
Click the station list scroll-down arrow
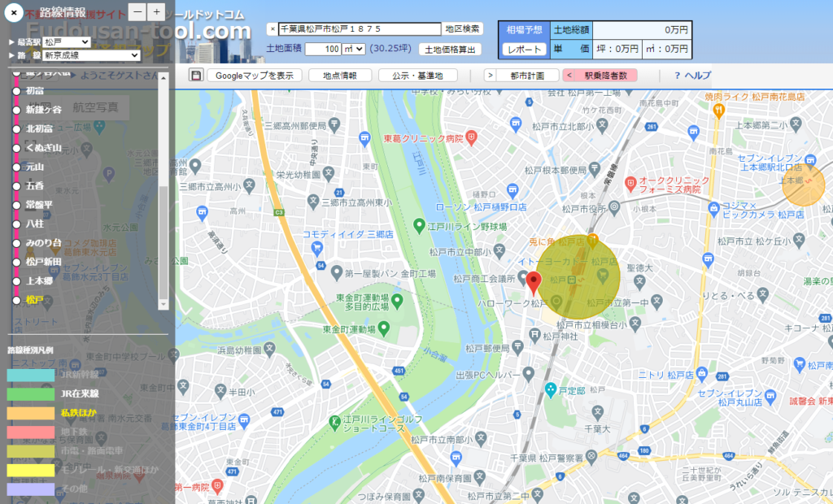click(x=163, y=304)
